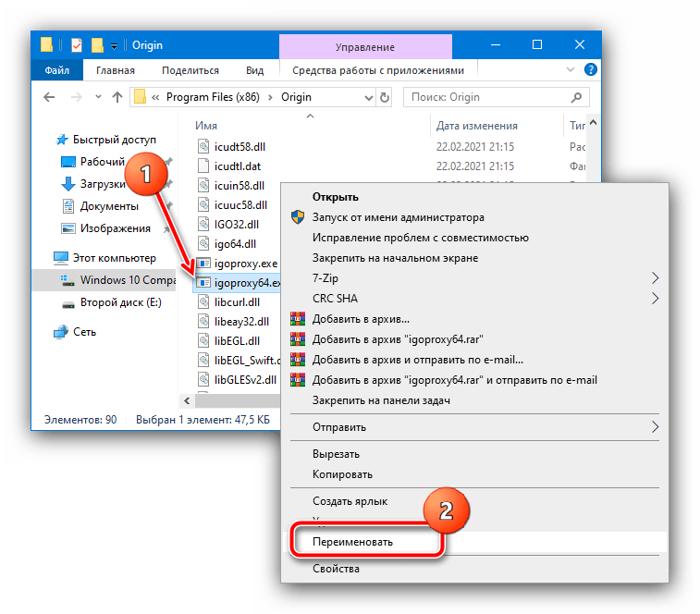Open Customize Quick Access Toolbar dropdown

click(114, 45)
